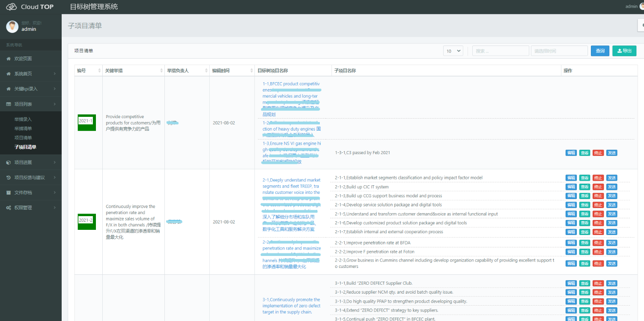644x321 pixels.
Task: Sort by 举措负责人 using its sort arrows
Action: point(206,71)
